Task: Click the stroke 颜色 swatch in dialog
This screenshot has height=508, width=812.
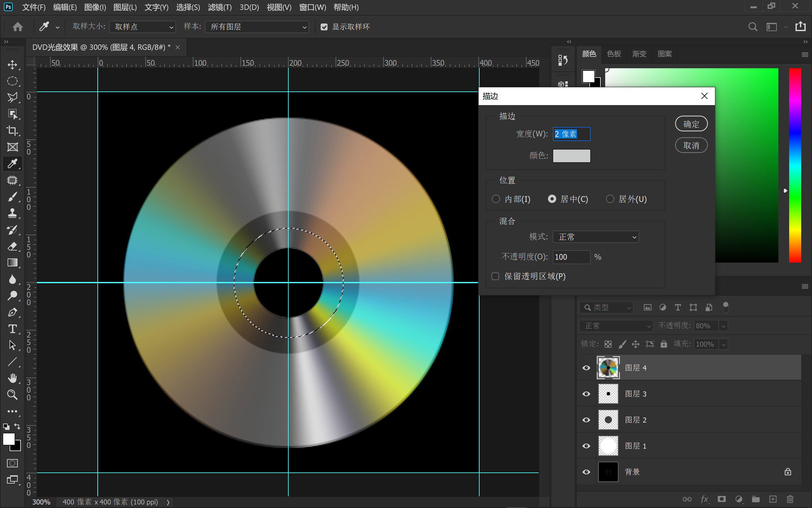Action: [572, 156]
